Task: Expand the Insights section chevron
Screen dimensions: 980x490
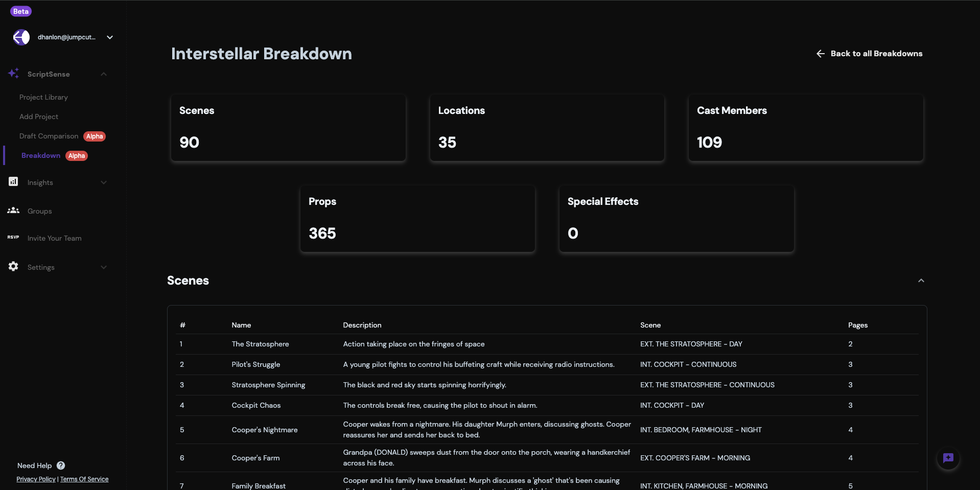Action: 104,182
